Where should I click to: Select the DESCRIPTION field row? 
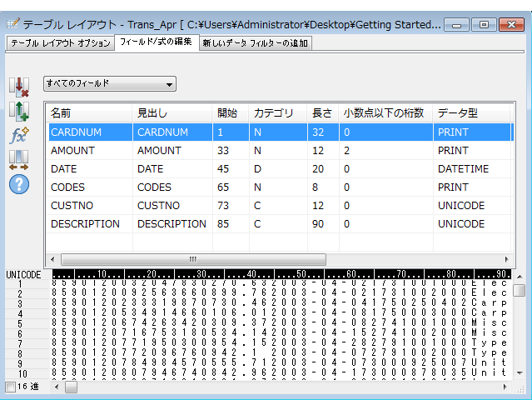tap(85, 224)
